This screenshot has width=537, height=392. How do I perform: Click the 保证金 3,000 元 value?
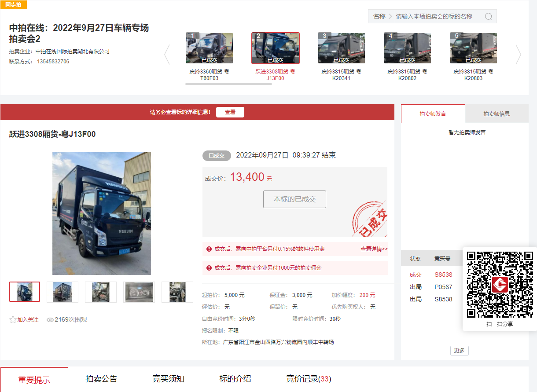pyautogui.click(x=302, y=295)
